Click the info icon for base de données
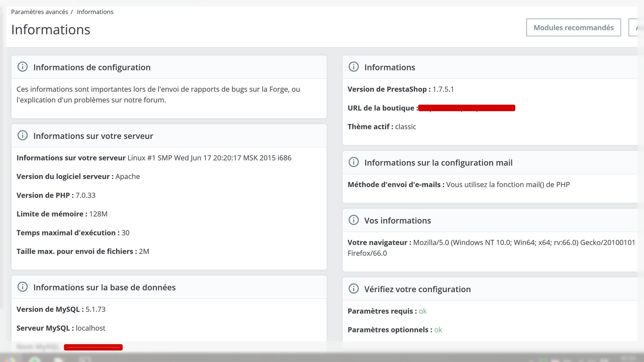644x362 pixels. [22, 287]
